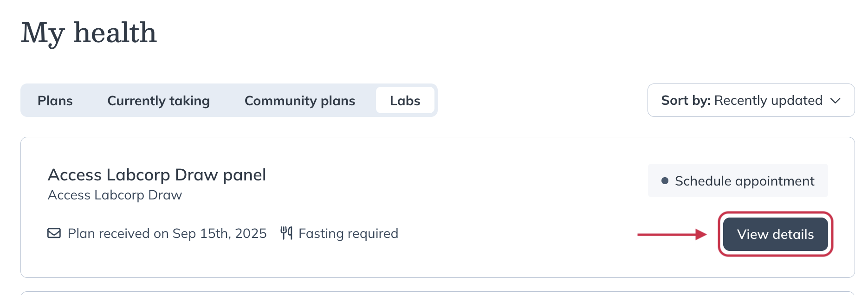Click the Fasting required label
The height and width of the screenshot is (295, 868).
tap(348, 233)
